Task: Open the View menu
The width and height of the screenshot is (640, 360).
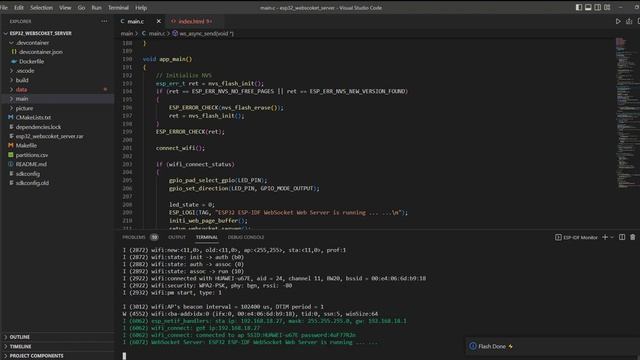Action: 65,7
